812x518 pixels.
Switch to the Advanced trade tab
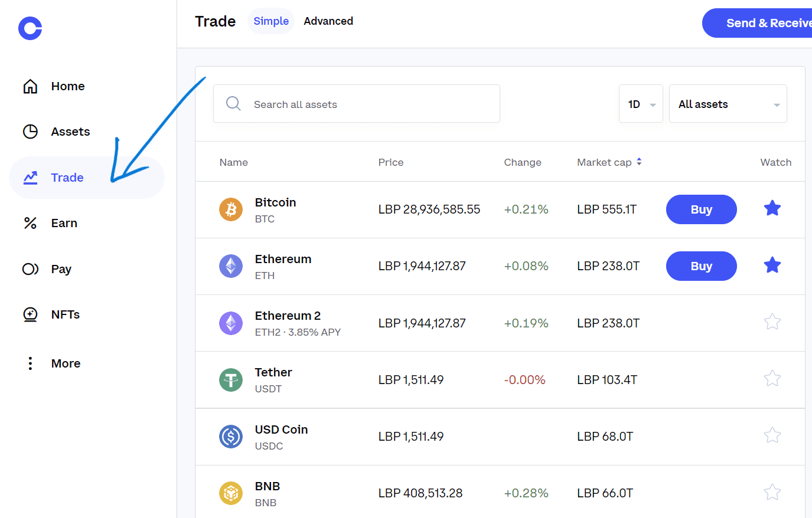click(328, 21)
